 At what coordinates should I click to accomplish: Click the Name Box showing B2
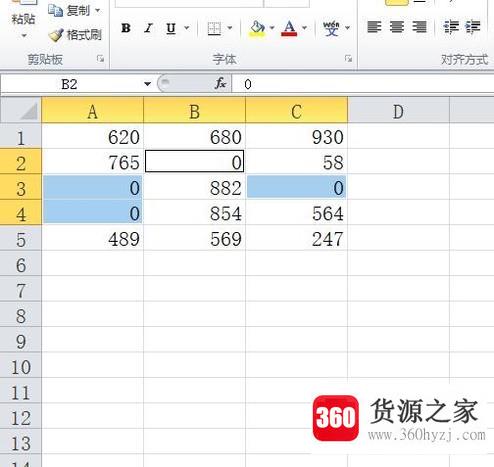tap(69, 84)
